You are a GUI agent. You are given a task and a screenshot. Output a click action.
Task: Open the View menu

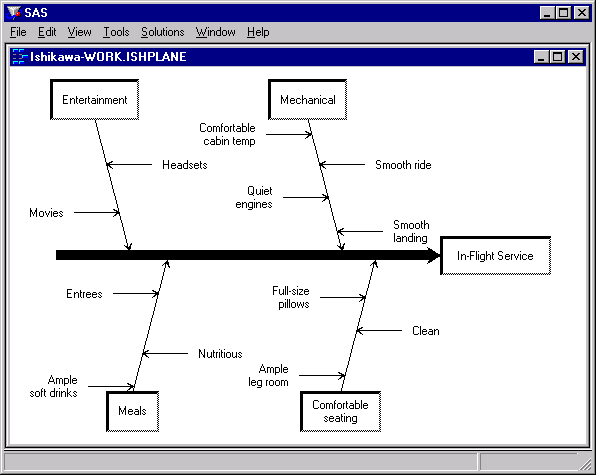click(79, 32)
